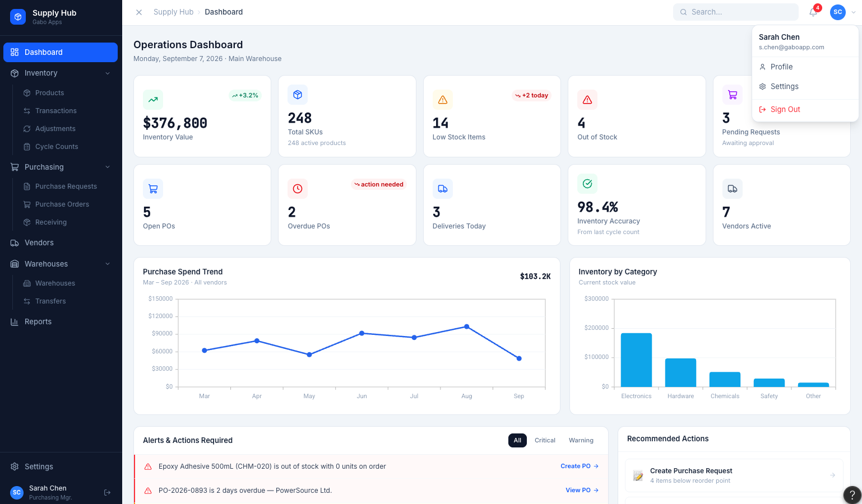Choose Sign Out in the user menu

tap(805, 109)
